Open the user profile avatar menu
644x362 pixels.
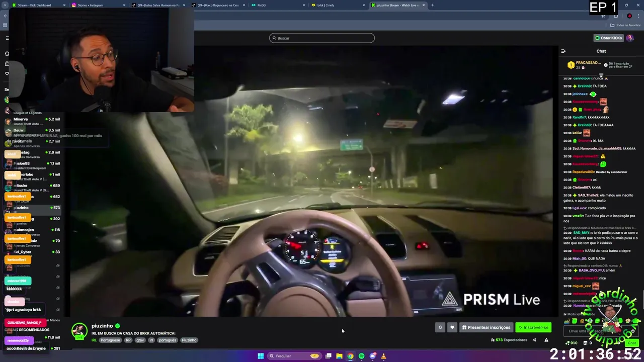click(630, 38)
